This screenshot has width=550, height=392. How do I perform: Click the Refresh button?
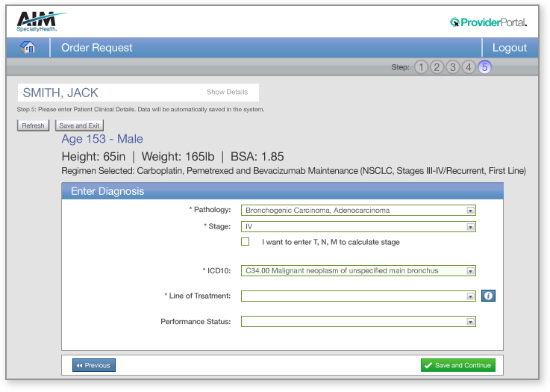point(33,125)
